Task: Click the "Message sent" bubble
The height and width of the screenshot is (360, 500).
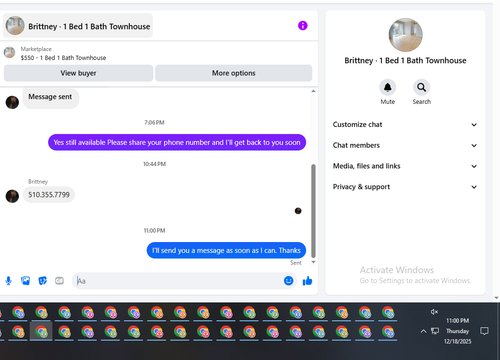Action: pyautogui.click(x=51, y=98)
